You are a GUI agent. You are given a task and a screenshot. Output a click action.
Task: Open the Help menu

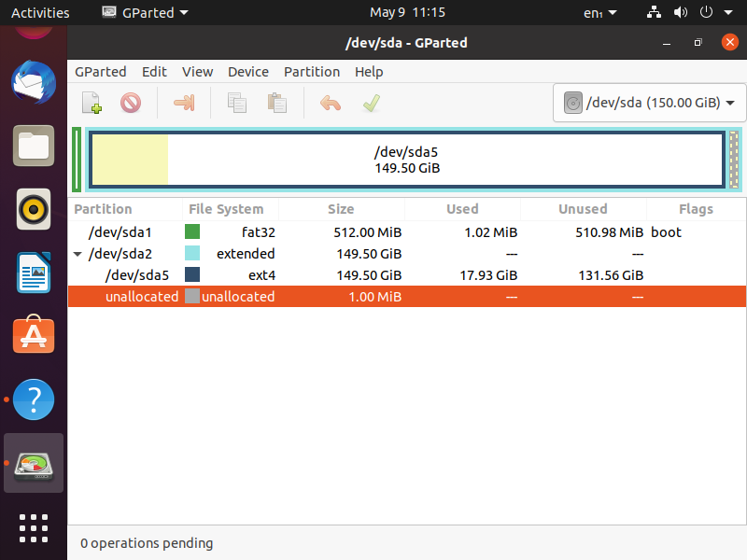pos(369,72)
